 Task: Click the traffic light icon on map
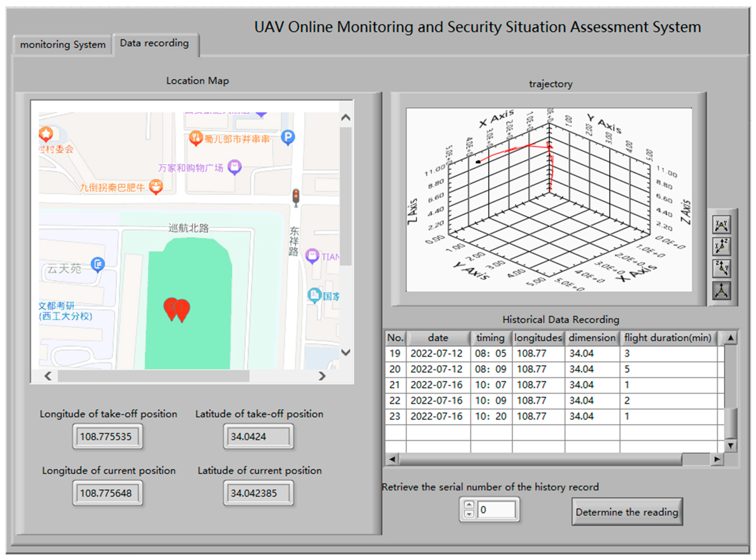[296, 197]
